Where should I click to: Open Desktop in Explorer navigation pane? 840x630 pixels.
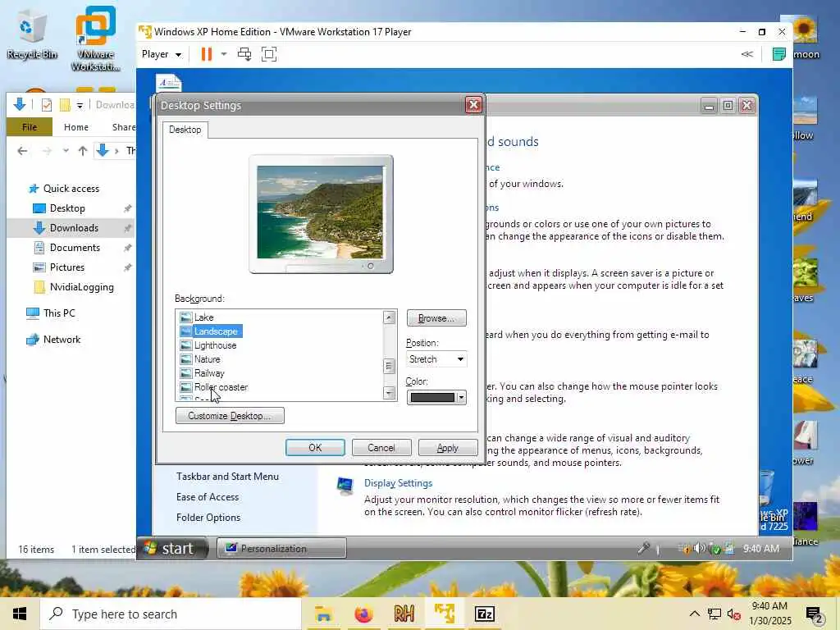[67, 208]
